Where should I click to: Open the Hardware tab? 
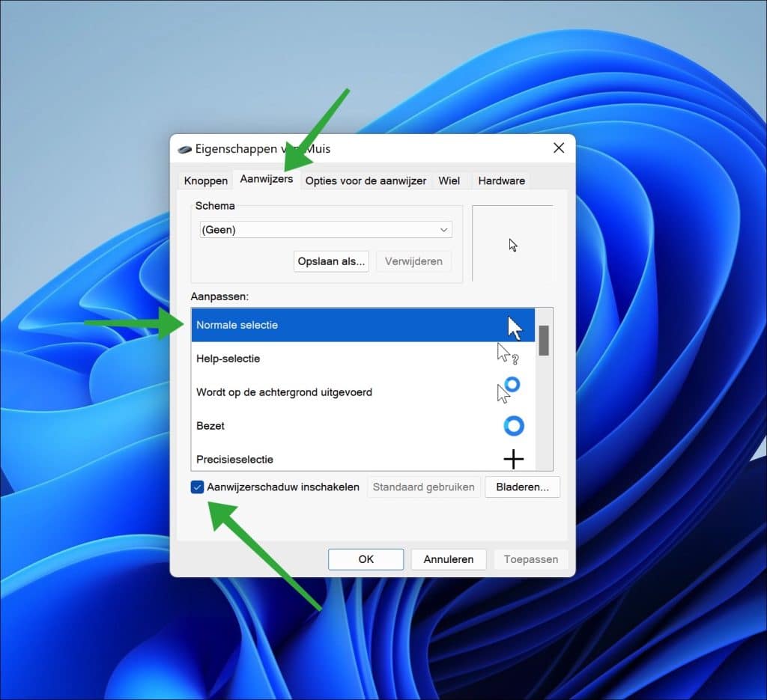(x=500, y=180)
